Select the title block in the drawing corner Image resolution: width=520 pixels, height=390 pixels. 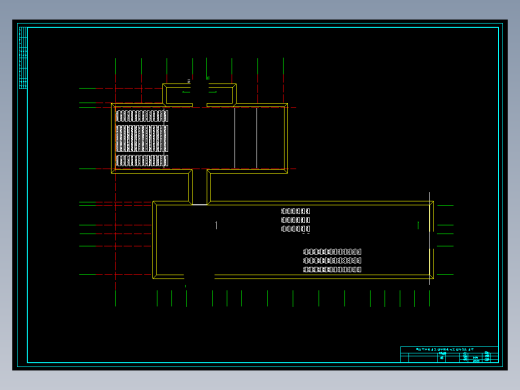(x=449, y=354)
